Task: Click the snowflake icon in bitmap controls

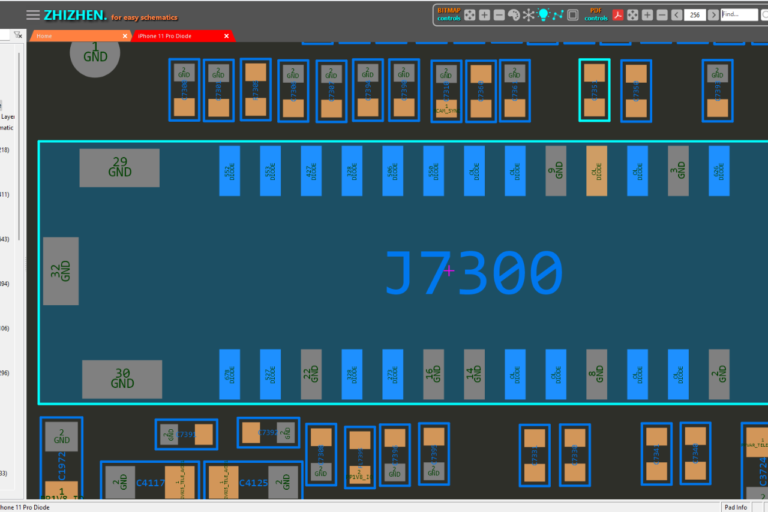Action: pos(528,15)
